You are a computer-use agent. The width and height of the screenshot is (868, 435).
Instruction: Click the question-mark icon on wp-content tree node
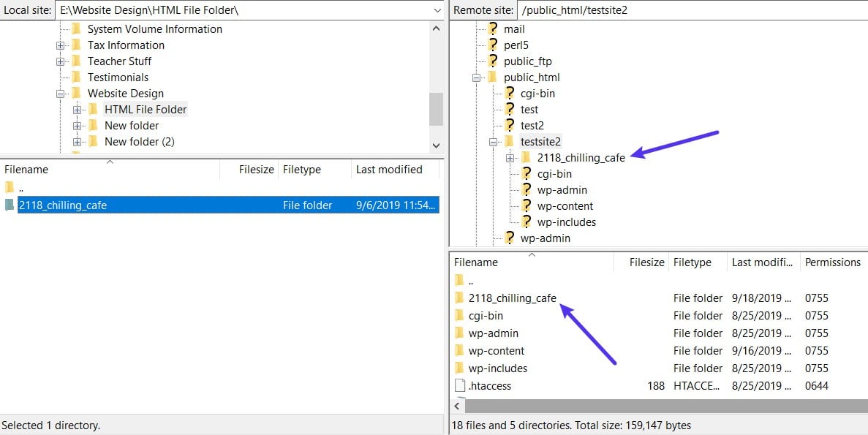[x=527, y=205]
